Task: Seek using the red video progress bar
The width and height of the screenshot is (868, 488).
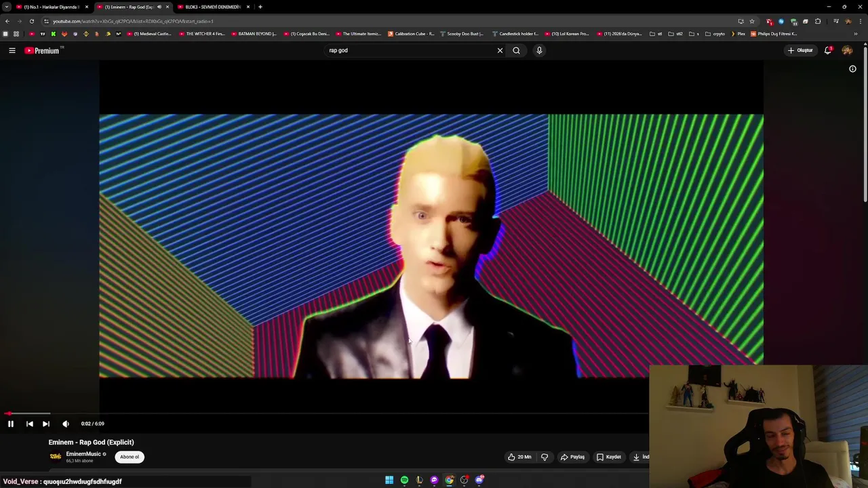Action: point(325,413)
